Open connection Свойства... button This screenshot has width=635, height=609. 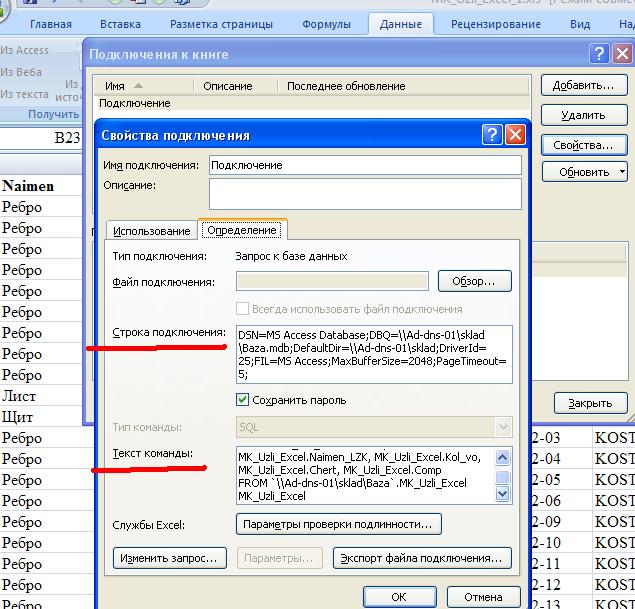584,145
